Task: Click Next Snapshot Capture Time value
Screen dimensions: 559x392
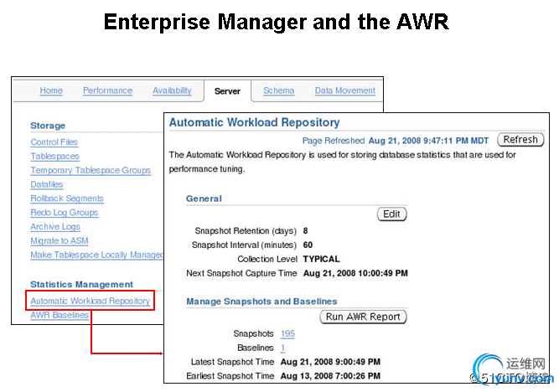Action: (355, 273)
